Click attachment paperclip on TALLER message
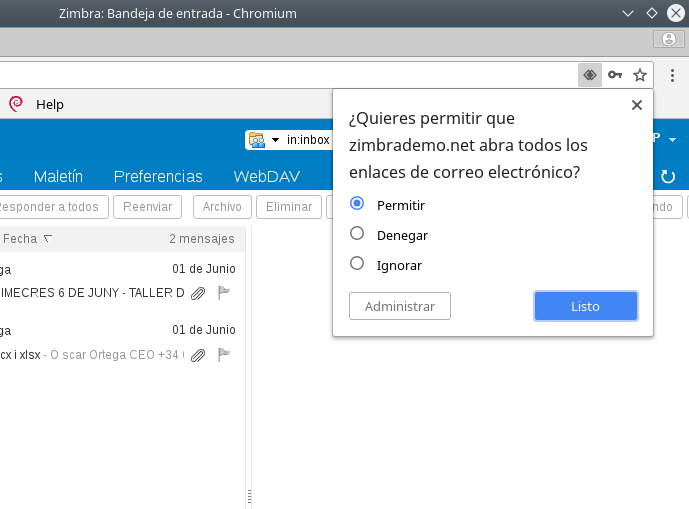Image resolution: width=689 pixels, height=509 pixels. click(x=198, y=293)
